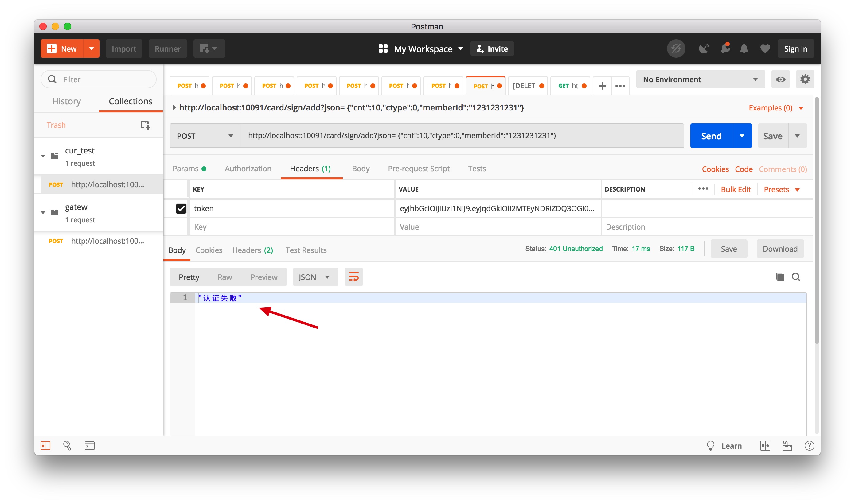
Task: Click the wrench settings icon in header
Action: 724,49
